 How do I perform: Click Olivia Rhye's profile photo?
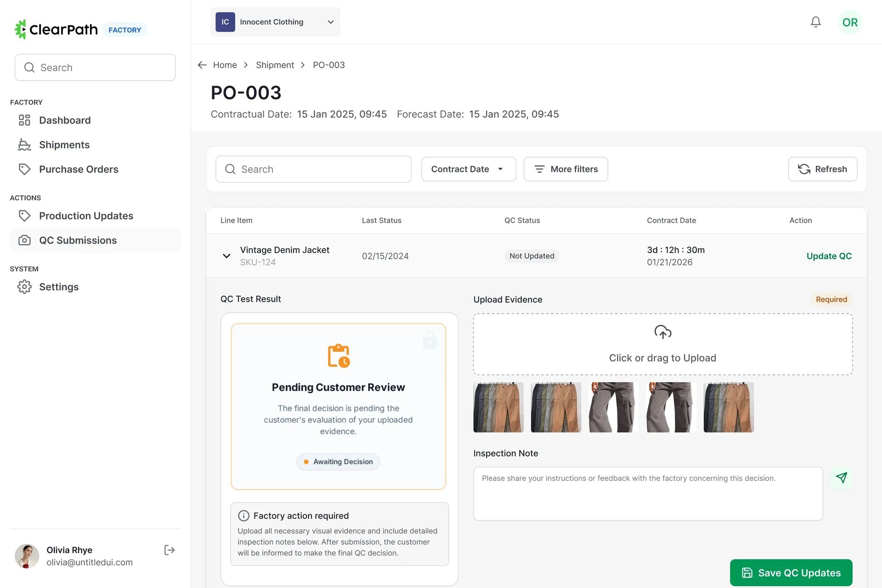[x=27, y=556]
